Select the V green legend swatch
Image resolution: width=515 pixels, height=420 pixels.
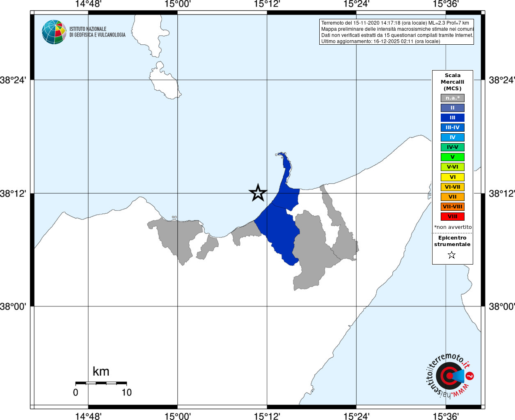(x=453, y=157)
